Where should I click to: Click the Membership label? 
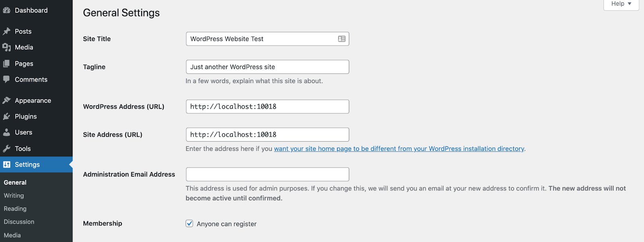(103, 223)
